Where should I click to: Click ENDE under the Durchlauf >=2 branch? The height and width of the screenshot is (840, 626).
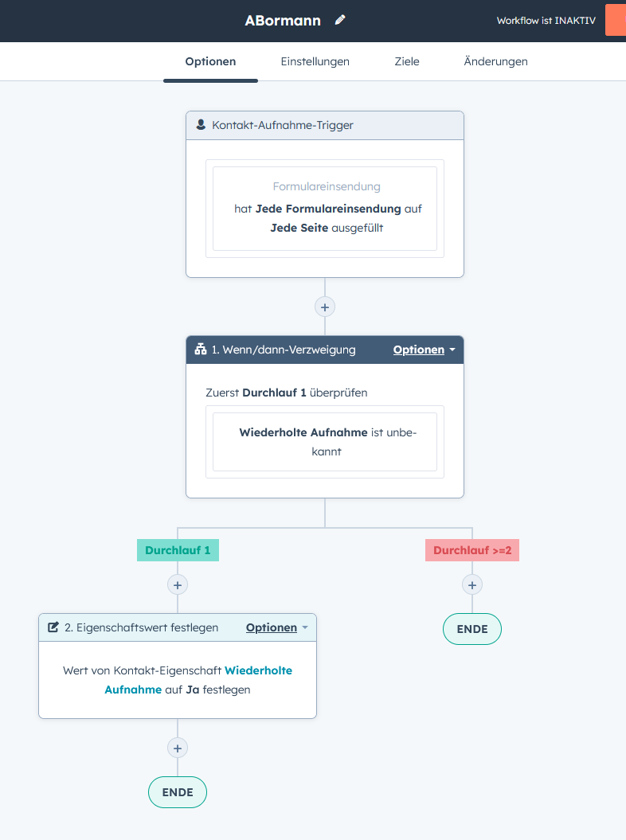(472, 629)
